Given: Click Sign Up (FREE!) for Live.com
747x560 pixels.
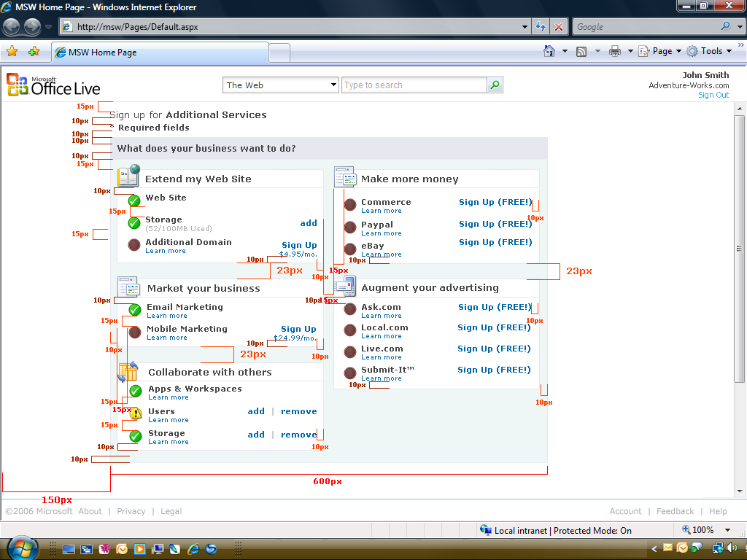Looking at the screenshot, I should 494,349.
